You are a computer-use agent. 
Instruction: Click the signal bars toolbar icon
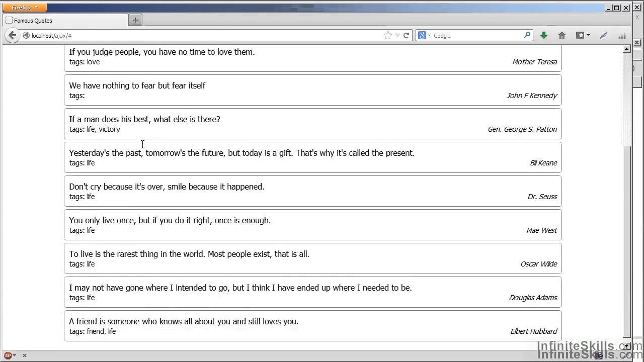coord(622,36)
